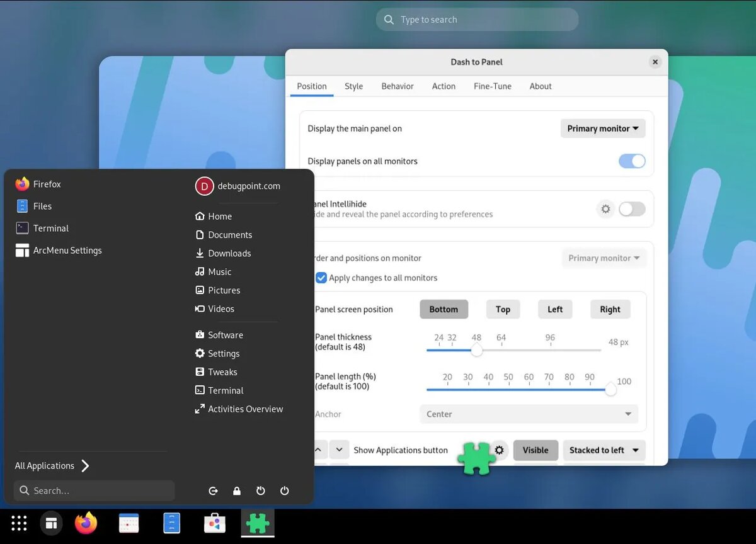This screenshot has width=756, height=544.
Task: Open the Show Applications button settings gear
Action: point(500,450)
